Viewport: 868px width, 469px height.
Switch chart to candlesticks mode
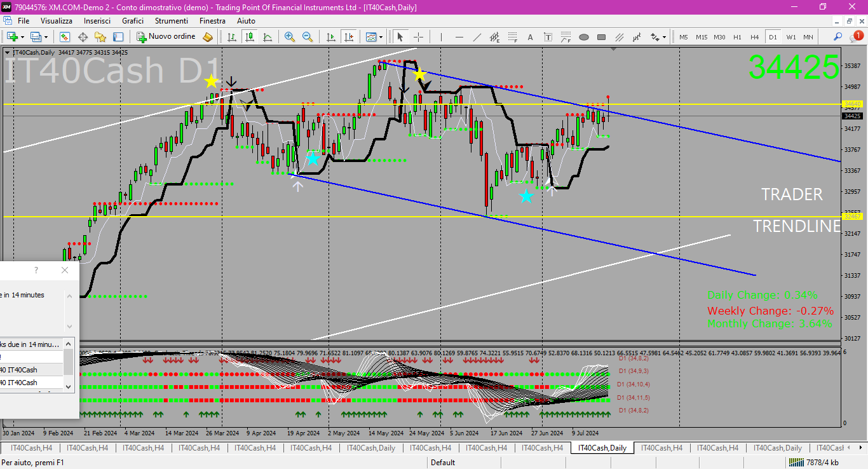pyautogui.click(x=250, y=37)
